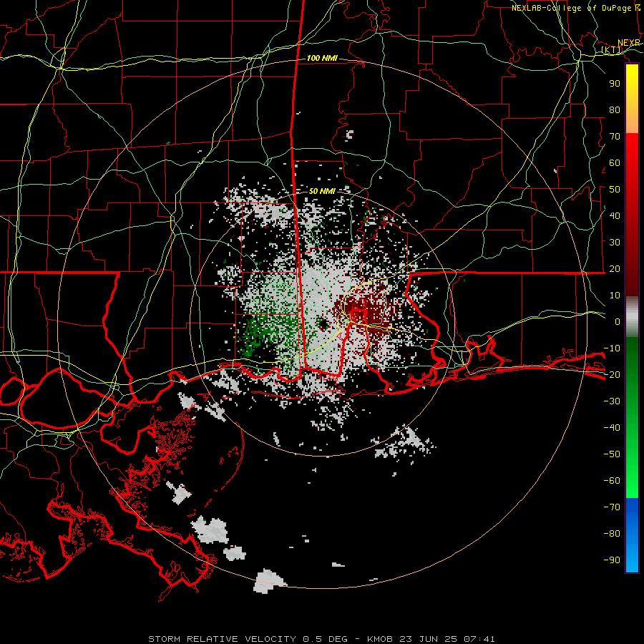Click the -90 value on the color scale
The width and height of the screenshot is (644, 644).
click(x=612, y=560)
